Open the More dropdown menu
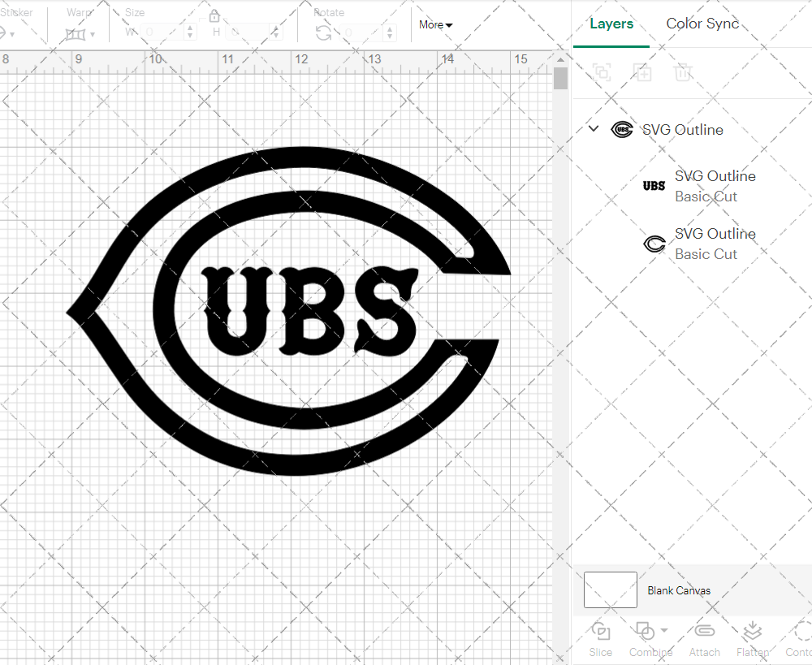The height and width of the screenshot is (665, 812). tap(435, 24)
